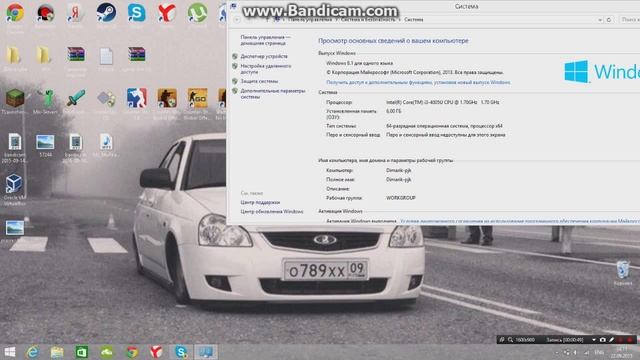Open Yandex Browser from taskbar
This screenshot has width=640, height=360.
[156, 352]
